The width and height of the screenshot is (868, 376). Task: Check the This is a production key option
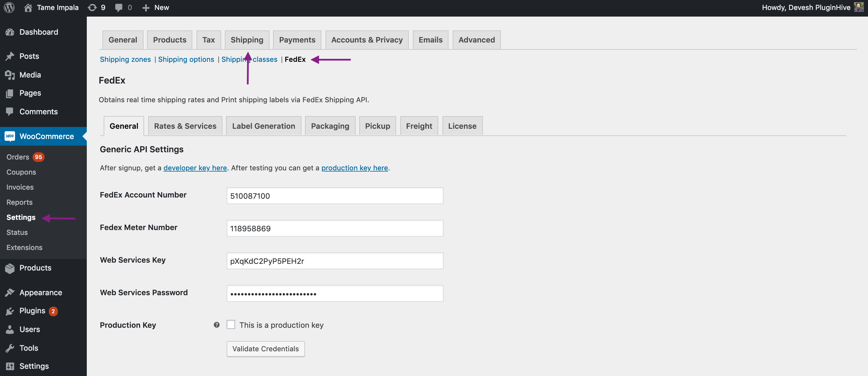pyautogui.click(x=231, y=324)
